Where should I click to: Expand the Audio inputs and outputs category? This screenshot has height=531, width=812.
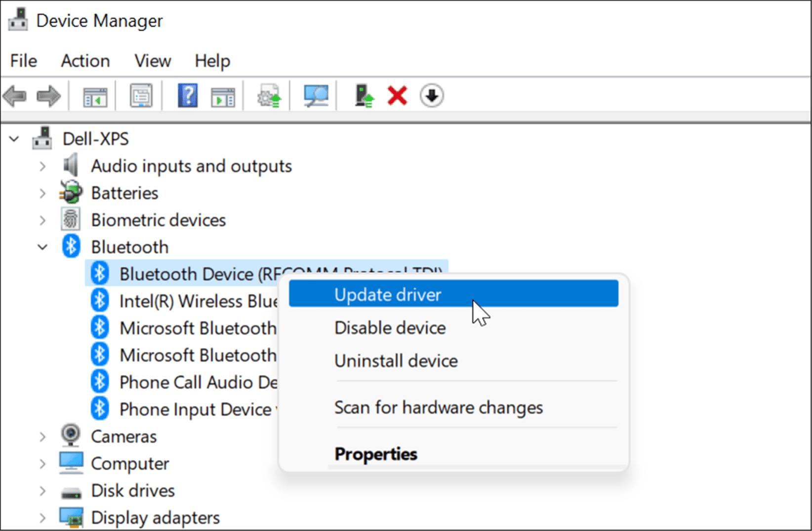coord(42,166)
